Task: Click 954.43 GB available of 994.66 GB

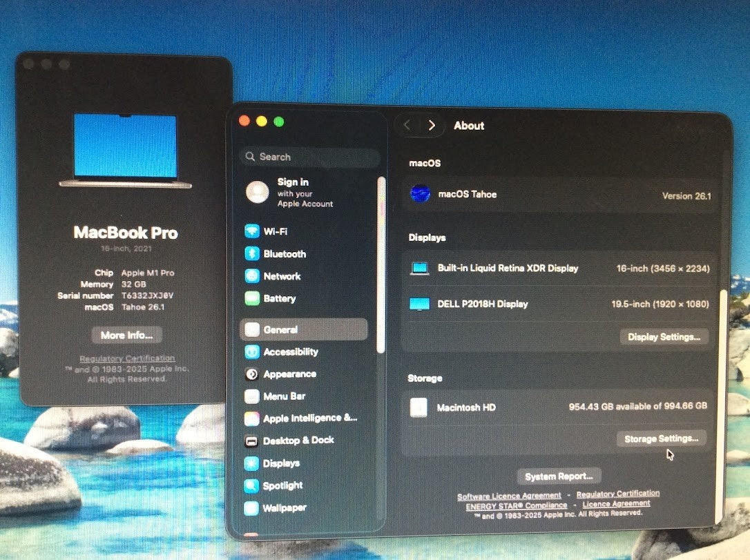Action: 637,406
